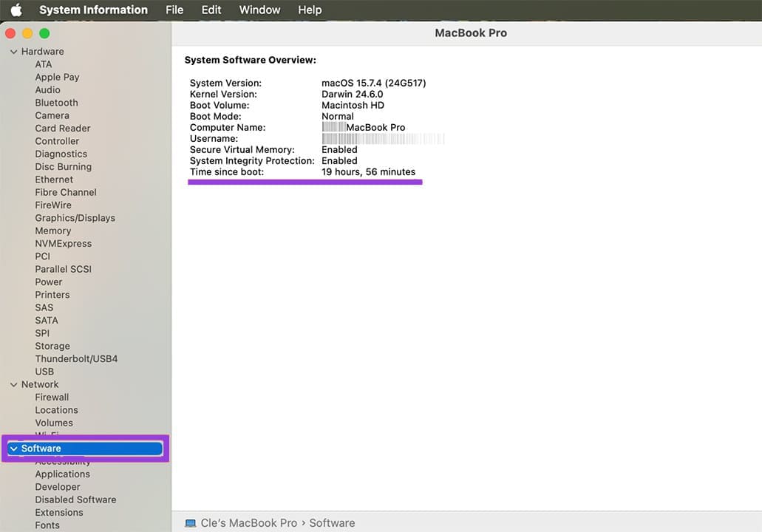Image resolution: width=762 pixels, height=532 pixels.
Task: Select Fonts under Software
Action: [47, 525]
